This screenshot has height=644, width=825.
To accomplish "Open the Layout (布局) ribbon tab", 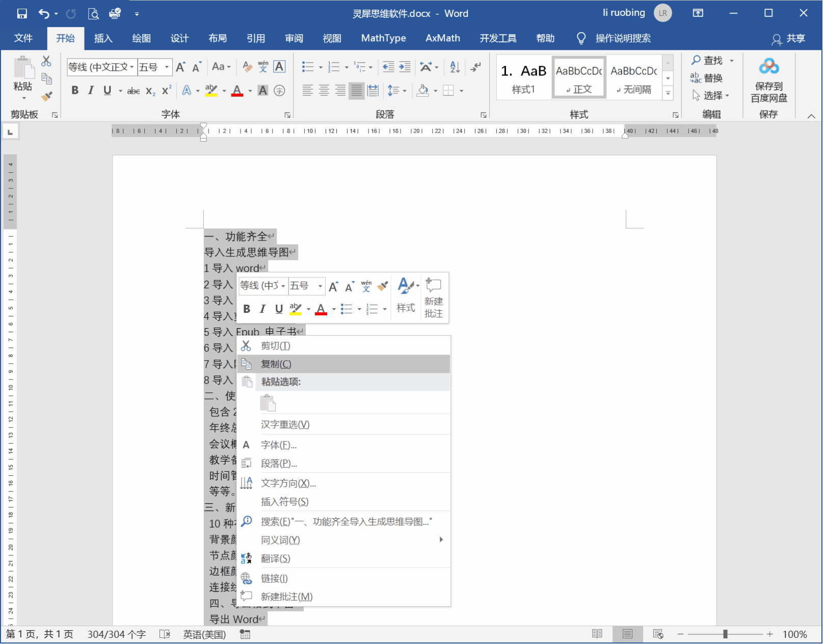I will [x=218, y=39].
